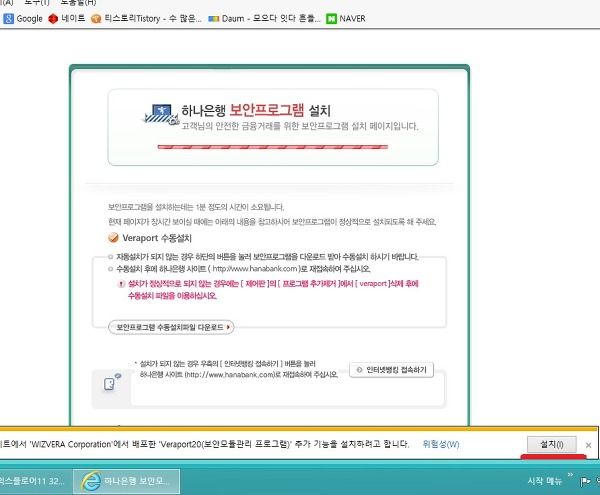Click the red-pink warning text about veraport 삭제
This screenshot has width=600, height=495.
(273, 290)
